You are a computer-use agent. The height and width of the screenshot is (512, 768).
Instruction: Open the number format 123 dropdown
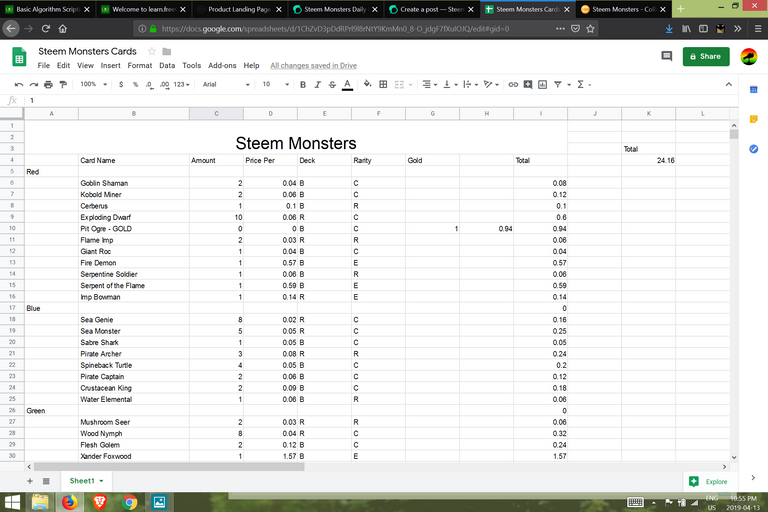(181, 85)
